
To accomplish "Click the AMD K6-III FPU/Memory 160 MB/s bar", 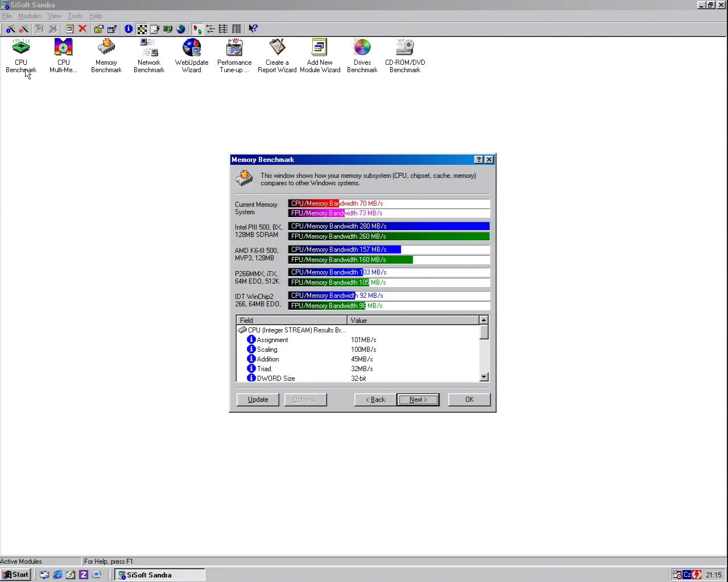I will click(x=389, y=260).
